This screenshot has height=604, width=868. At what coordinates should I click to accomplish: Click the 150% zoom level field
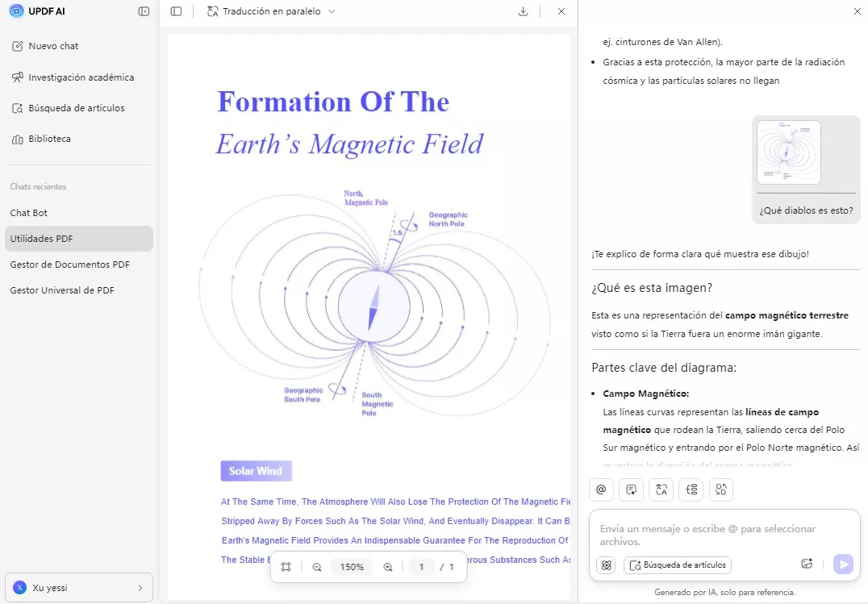352,567
